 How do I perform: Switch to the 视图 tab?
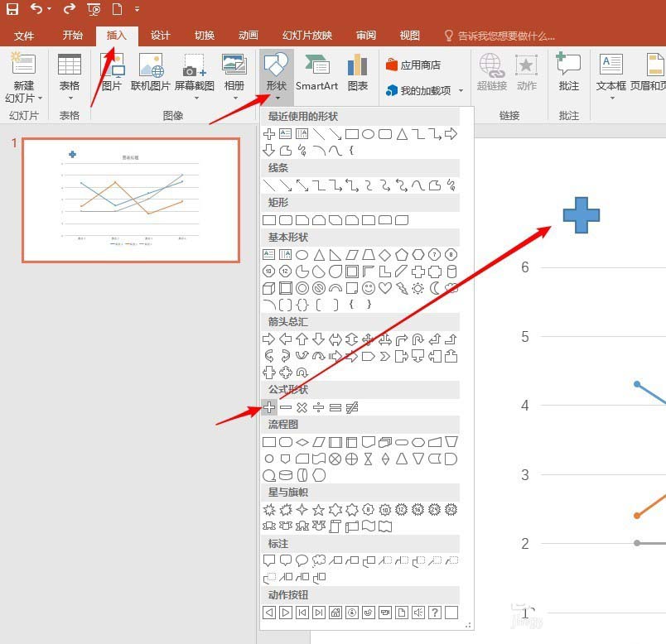(x=409, y=36)
